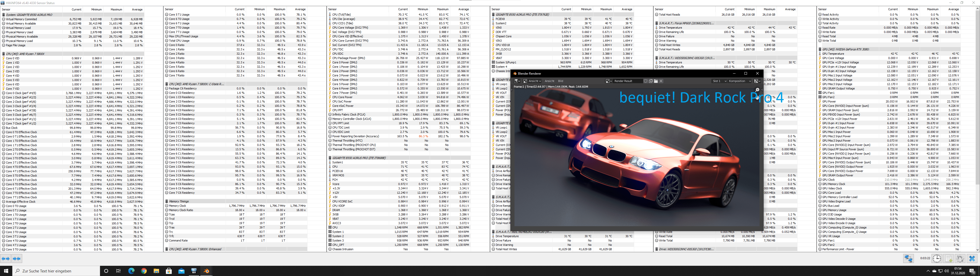Show hidden system tray icons
This screenshot has height=276, width=980.
928,271
